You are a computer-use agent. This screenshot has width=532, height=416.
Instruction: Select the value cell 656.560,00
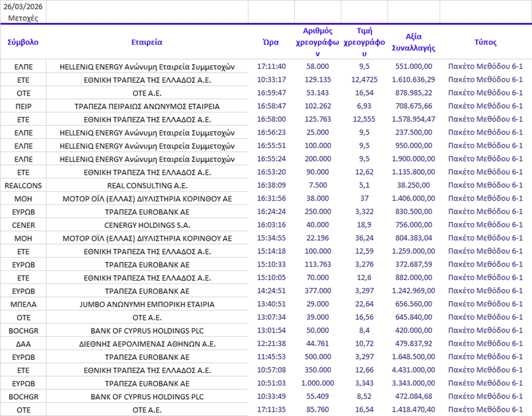coord(414,305)
